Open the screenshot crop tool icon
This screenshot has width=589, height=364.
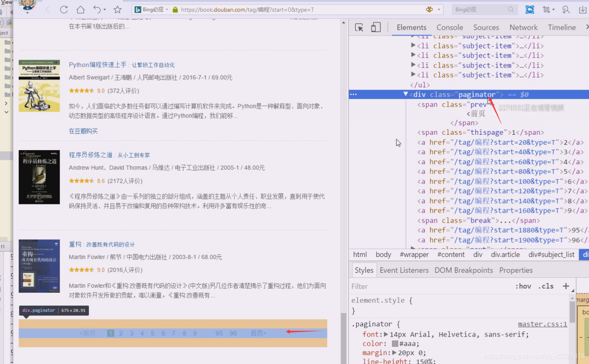coord(546,9)
